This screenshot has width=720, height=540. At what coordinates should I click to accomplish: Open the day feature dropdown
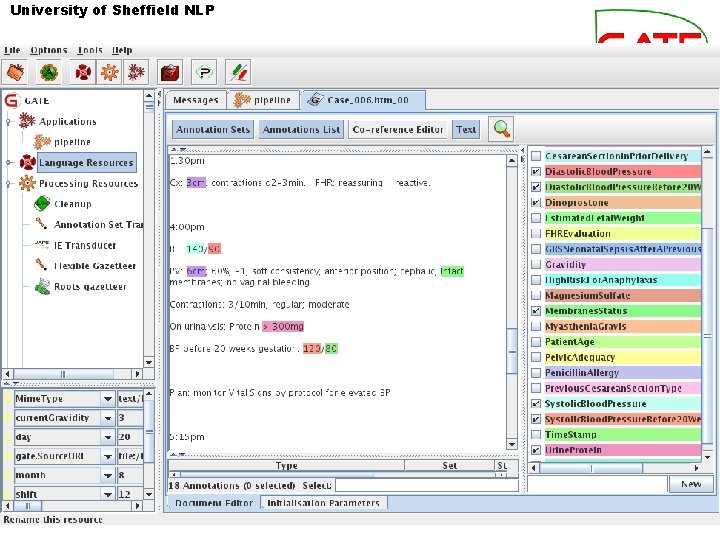click(x=107, y=437)
